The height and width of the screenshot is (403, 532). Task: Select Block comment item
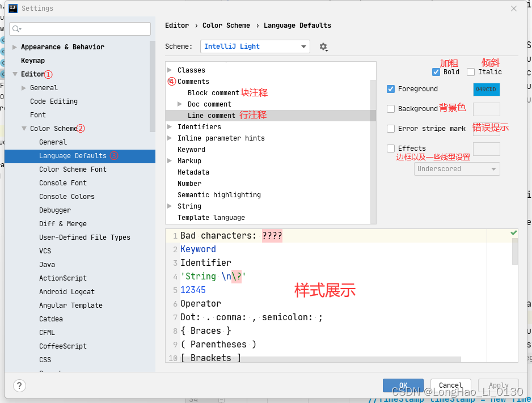tap(213, 93)
